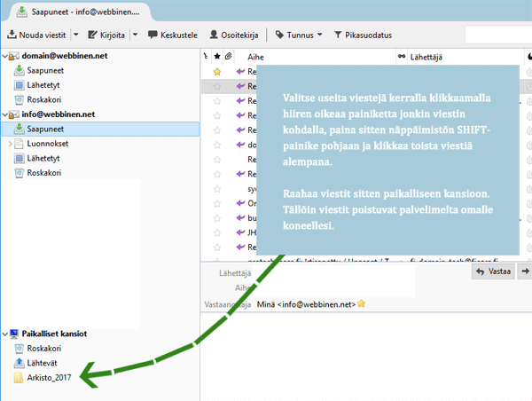The width and height of the screenshot is (532, 401).
Task: Open Roskakori under info@webbinen.net
Action: [44, 173]
